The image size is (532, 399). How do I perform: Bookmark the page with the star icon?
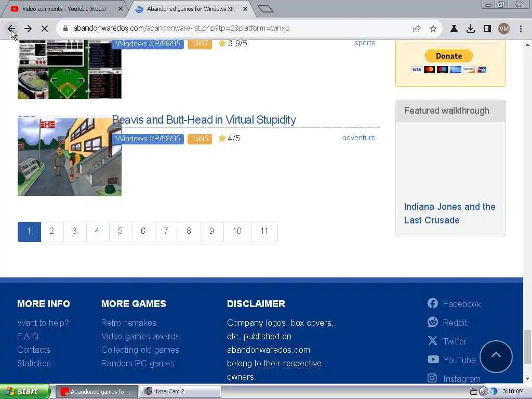(x=433, y=29)
